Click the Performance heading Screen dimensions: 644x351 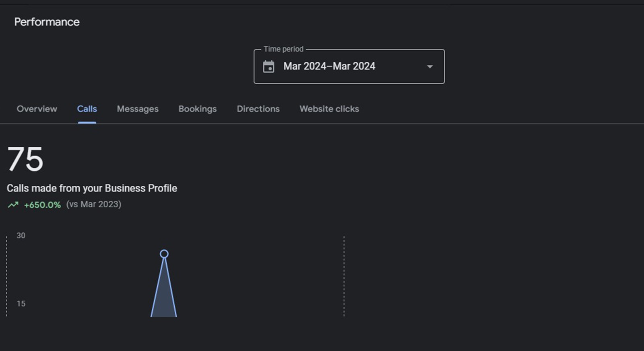[47, 22]
